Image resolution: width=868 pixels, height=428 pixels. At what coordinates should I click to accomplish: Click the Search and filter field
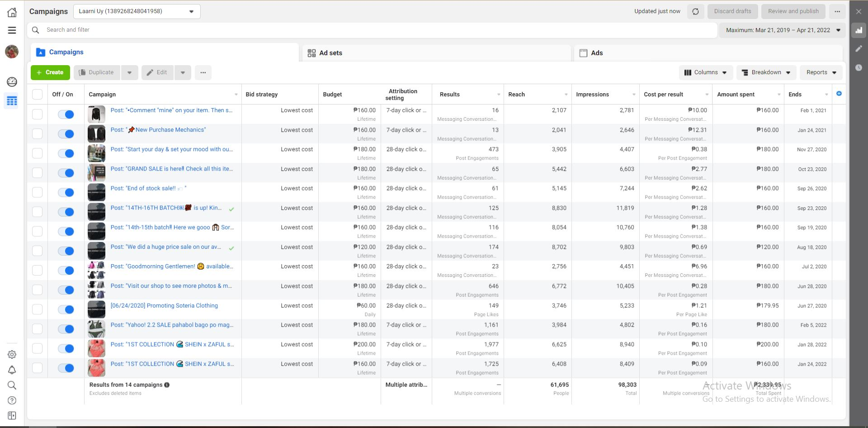coord(373,30)
